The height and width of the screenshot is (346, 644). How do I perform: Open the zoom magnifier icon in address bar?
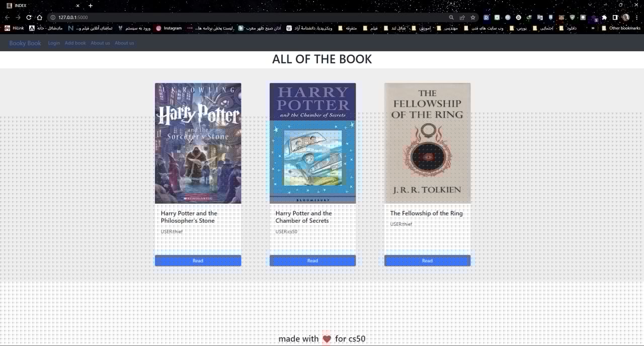point(451,17)
